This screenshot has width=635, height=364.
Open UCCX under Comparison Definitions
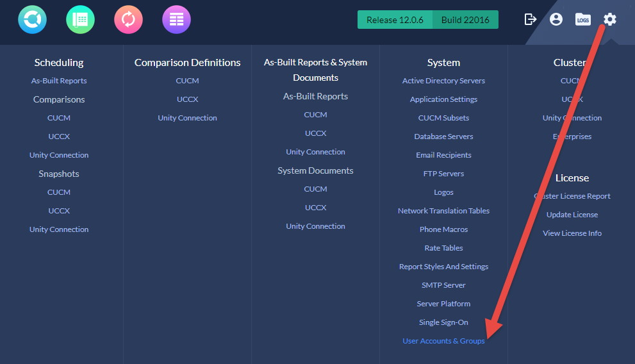(x=188, y=99)
